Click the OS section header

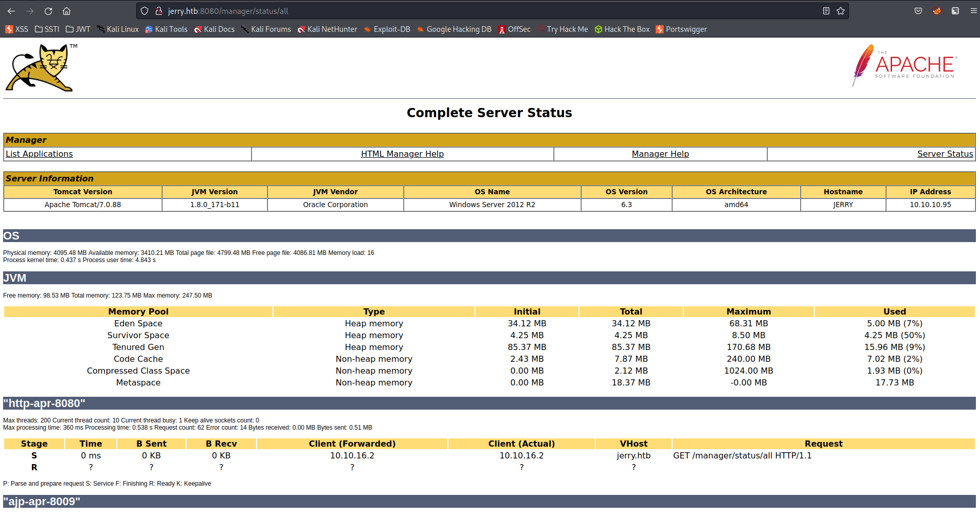point(489,235)
